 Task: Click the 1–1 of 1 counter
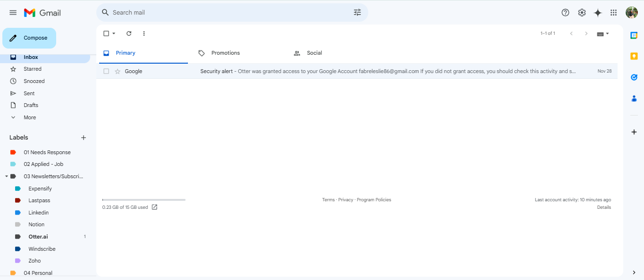click(x=548, y=33)
